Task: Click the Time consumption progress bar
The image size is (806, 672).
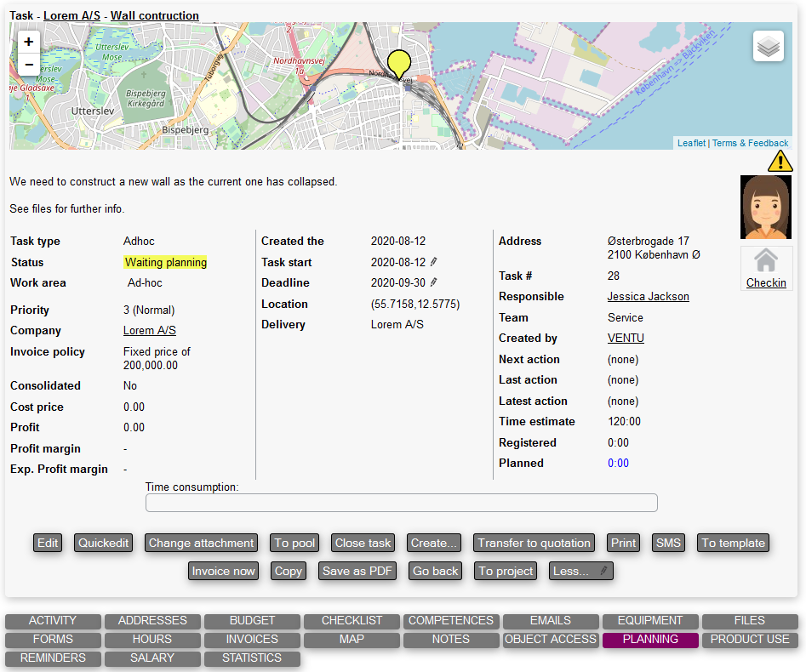Action: point(401,503)
